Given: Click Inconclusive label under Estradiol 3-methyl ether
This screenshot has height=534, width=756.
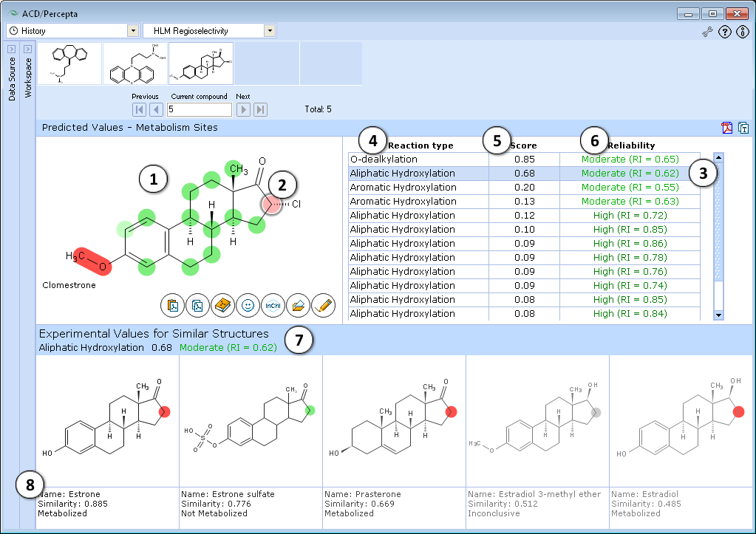Looking at the screenshot, I should click(x=494, y=514).
